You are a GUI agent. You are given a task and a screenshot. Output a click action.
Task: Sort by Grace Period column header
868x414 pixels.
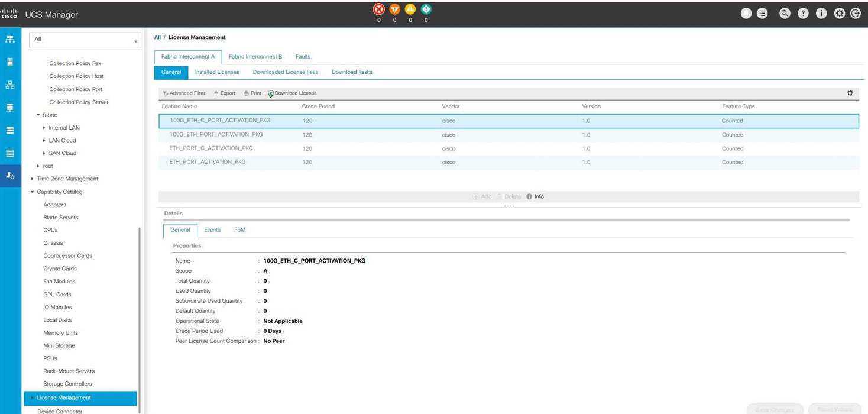click(318, 106)
